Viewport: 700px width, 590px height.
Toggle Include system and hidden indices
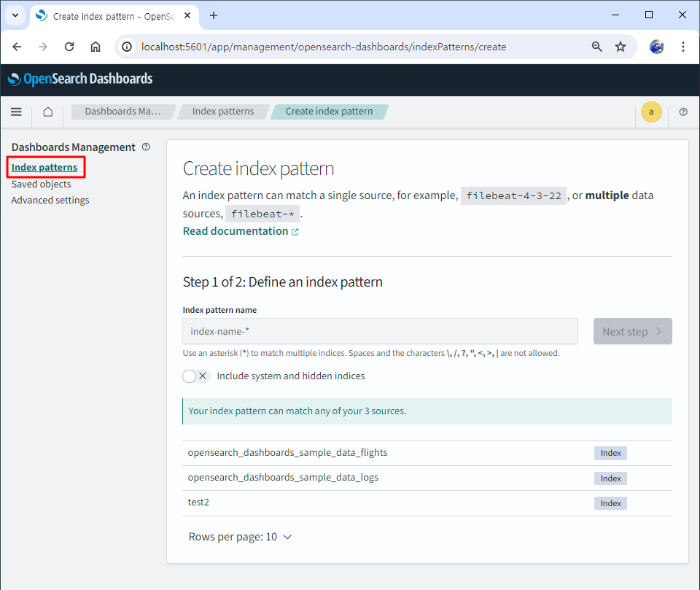pyautogui.click(x=196, y=376)
